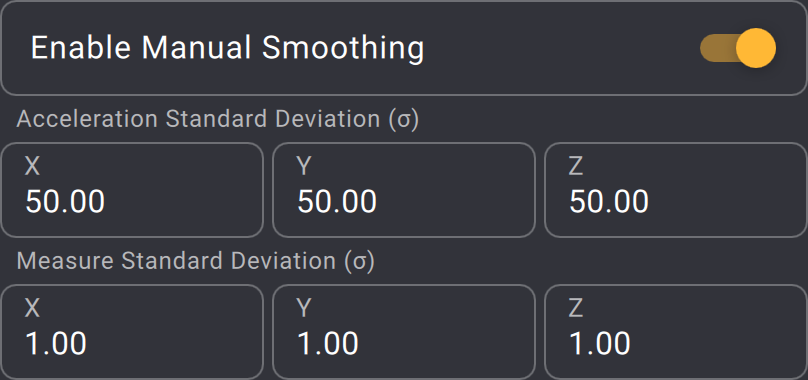Select the Acceleration Standard Deviation Y field
The width and height of the screenshot is (808, 380).
[x=403, y=190]
